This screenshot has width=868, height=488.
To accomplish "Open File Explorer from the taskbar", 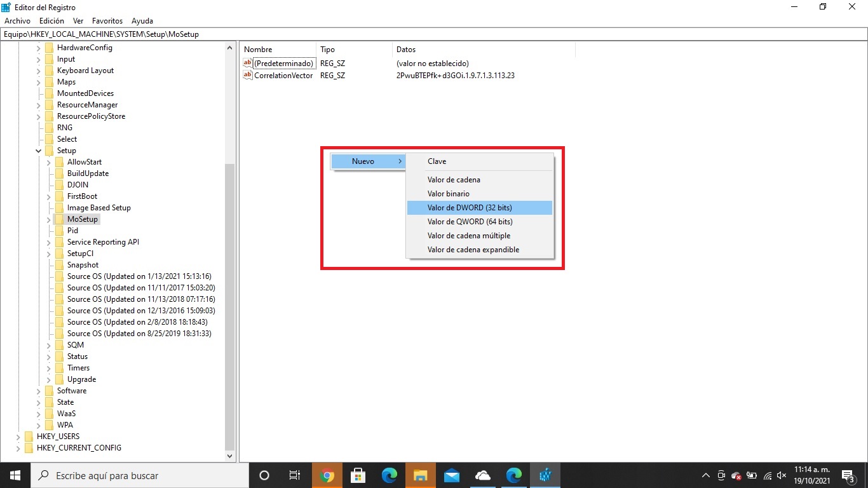I will click(x=420, y=475).
